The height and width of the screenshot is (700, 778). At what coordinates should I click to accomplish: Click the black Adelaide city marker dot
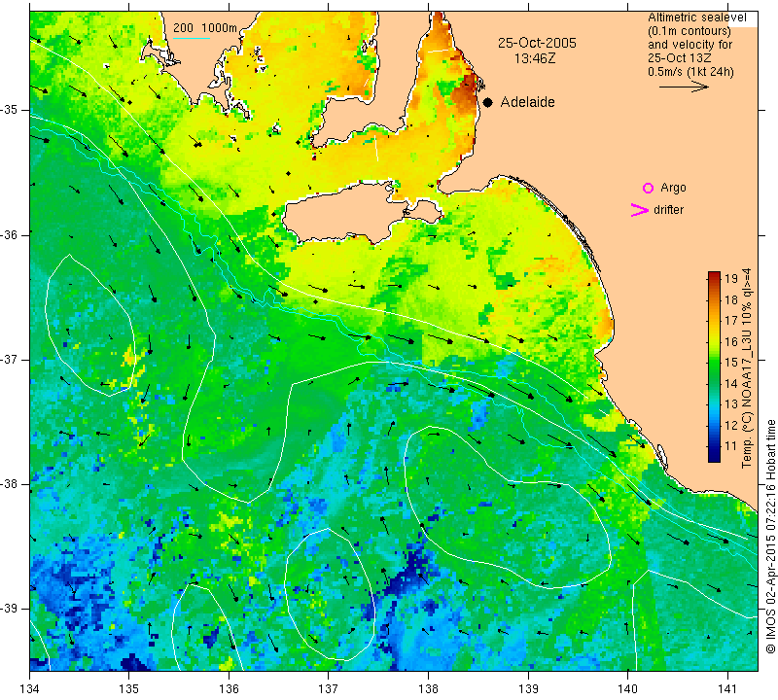[x=488, y=102]
